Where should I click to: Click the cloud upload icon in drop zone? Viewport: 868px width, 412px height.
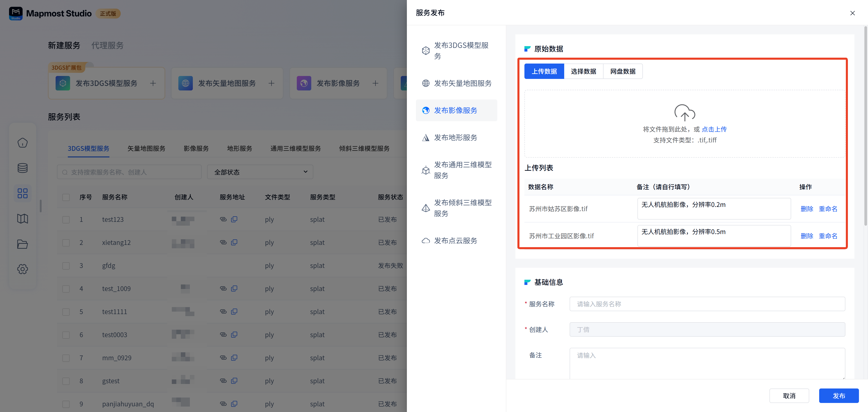tap(684, 113)
